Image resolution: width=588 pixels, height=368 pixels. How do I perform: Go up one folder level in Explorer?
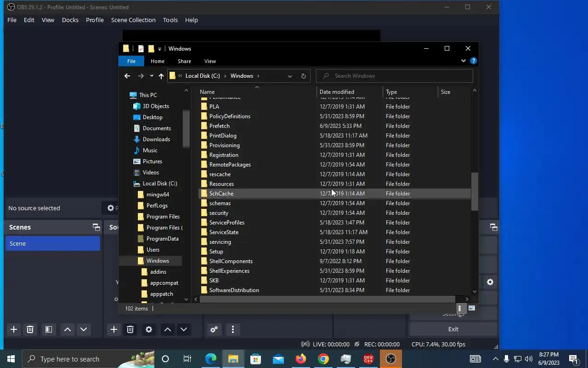(161, 76)
